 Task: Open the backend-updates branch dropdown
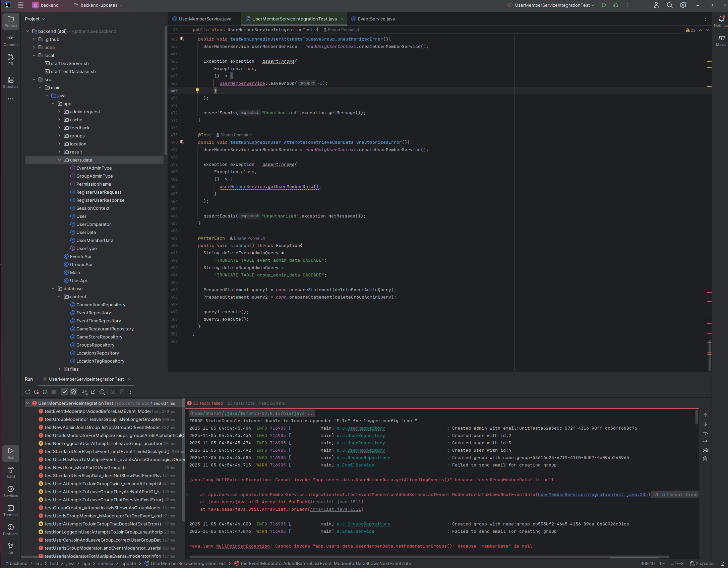click(99, 5)
